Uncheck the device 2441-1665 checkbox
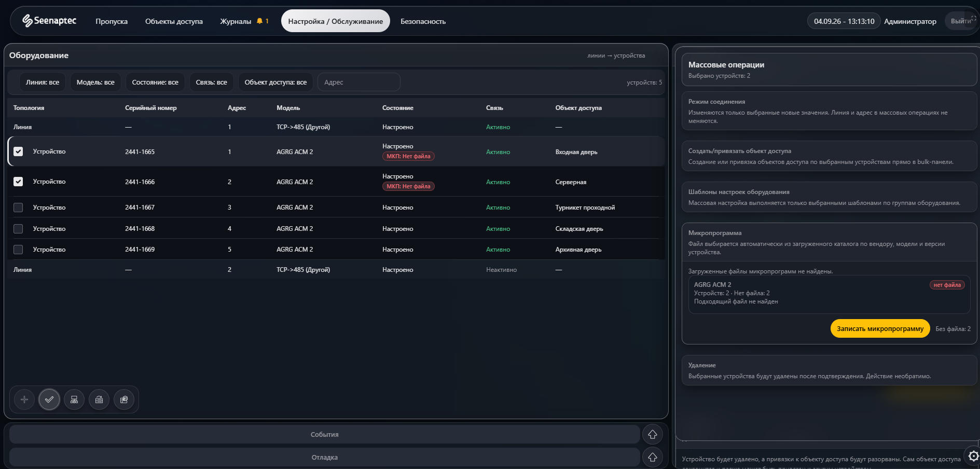The image size is (980, 469). tap(18, 151)
